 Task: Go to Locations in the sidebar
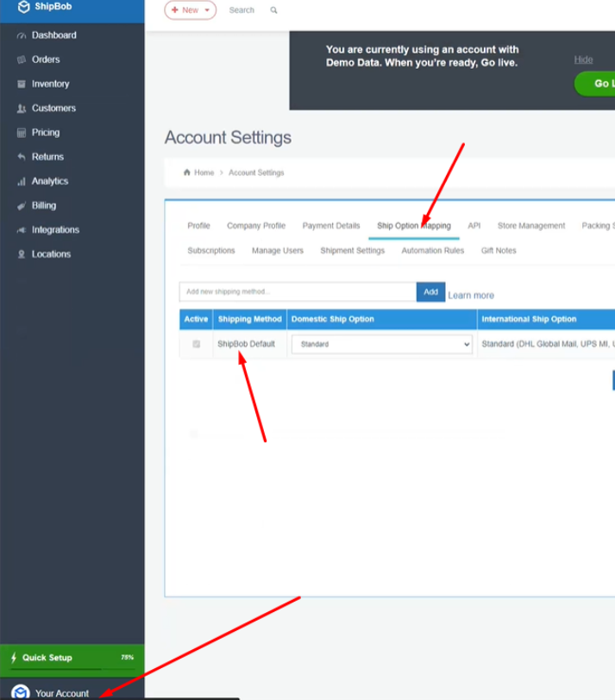coord(52,254)
